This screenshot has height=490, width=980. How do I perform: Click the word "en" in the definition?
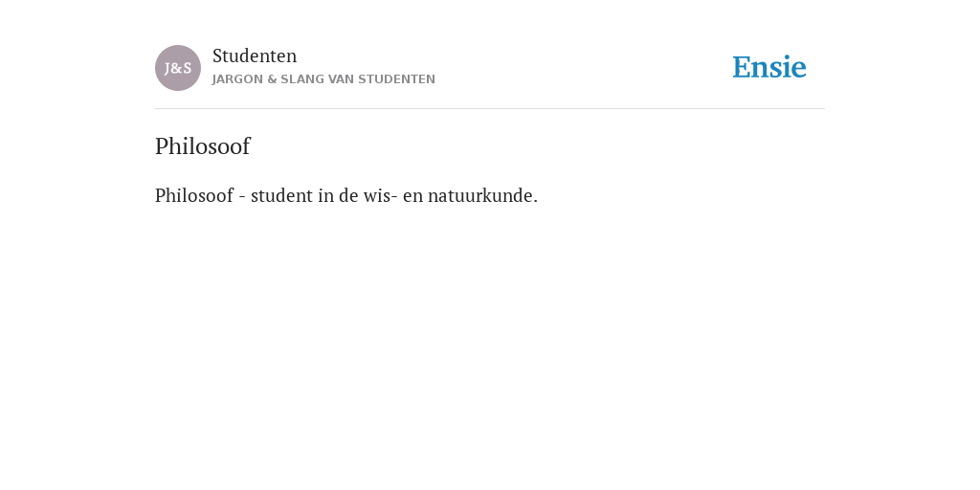click(413, 196)
